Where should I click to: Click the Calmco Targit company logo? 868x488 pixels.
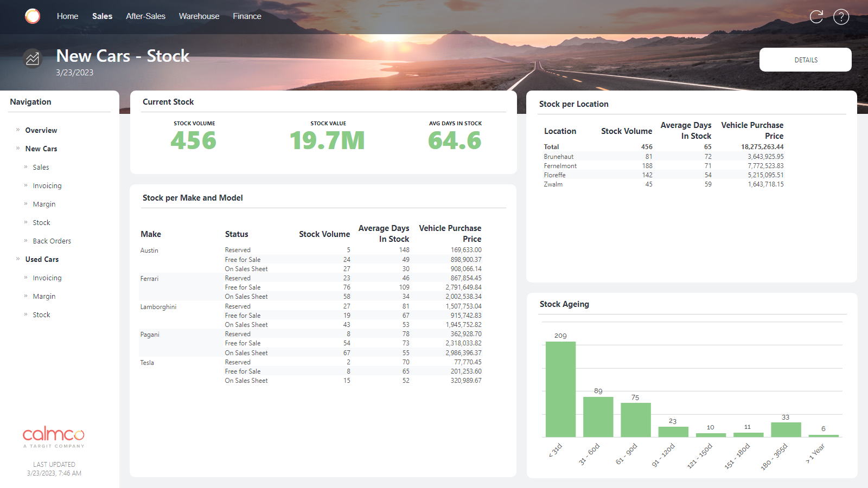tap(54, 437)
